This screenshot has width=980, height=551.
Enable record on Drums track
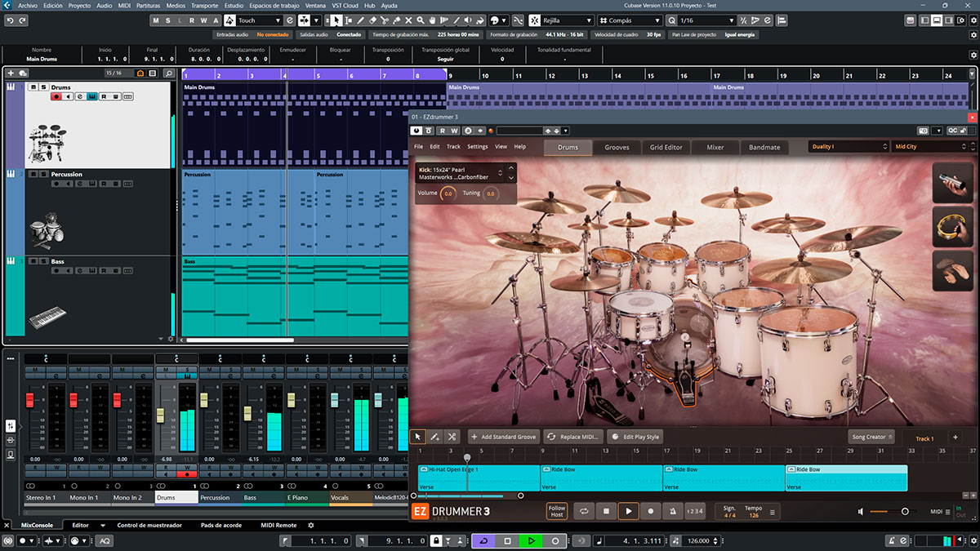point(56,96)
